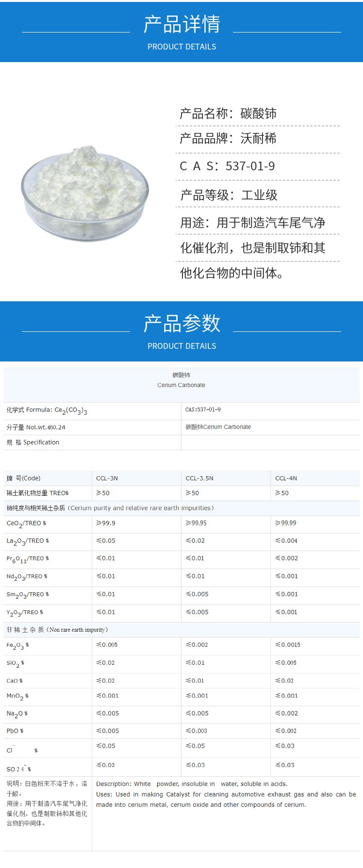Click the large CAS number 537-01-9

point(227,166)
